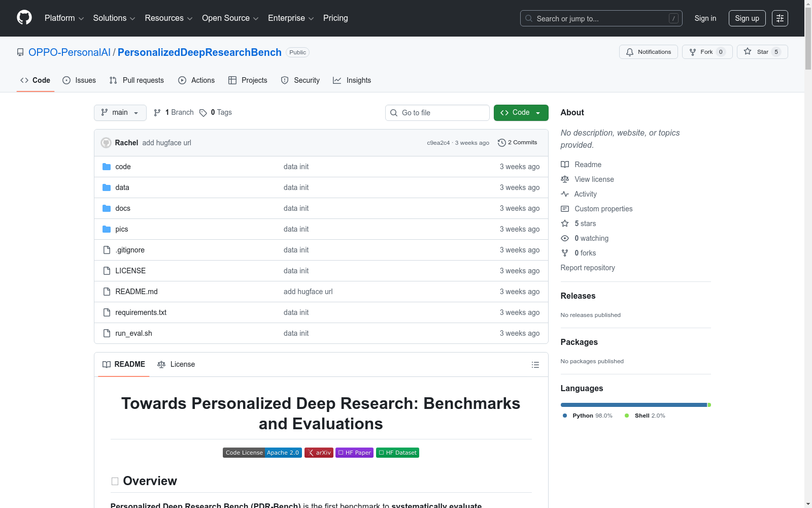Click Sign in link
This screenshot has width=812, height=508.
705,18
